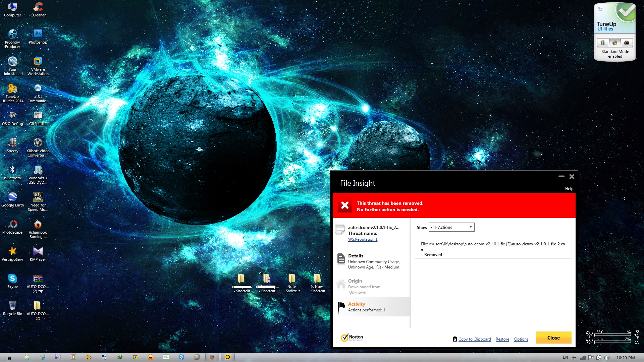Click the network signal tray icon

coord(583,358)
